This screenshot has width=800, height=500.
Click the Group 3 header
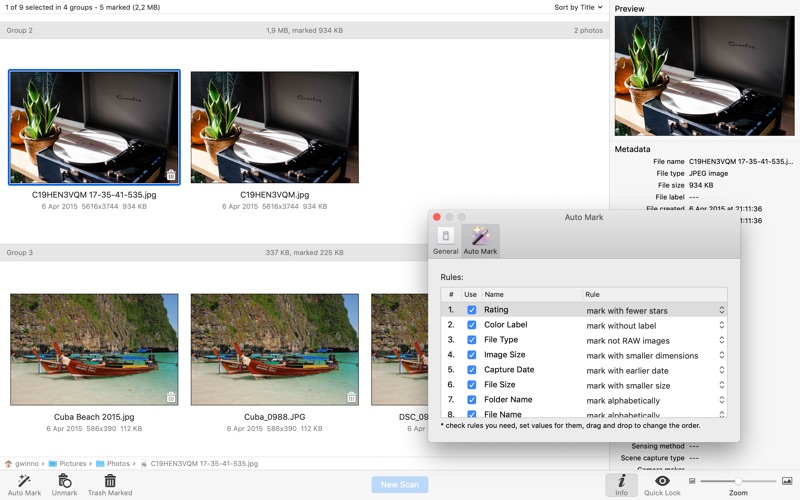(214, 253)
